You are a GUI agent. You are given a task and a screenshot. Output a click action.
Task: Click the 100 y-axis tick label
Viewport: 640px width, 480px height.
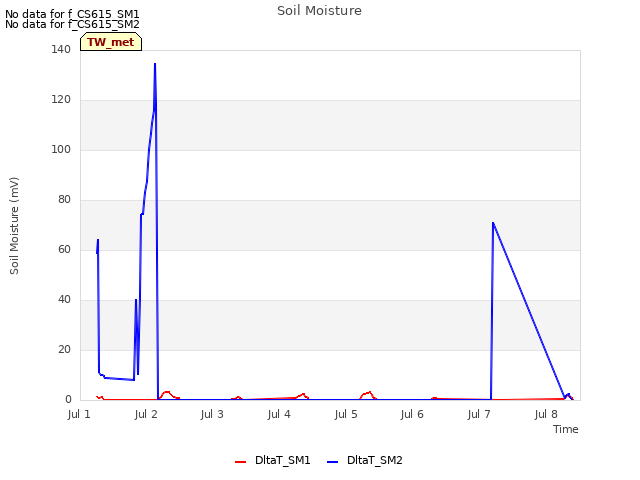(x=61, y=149)
